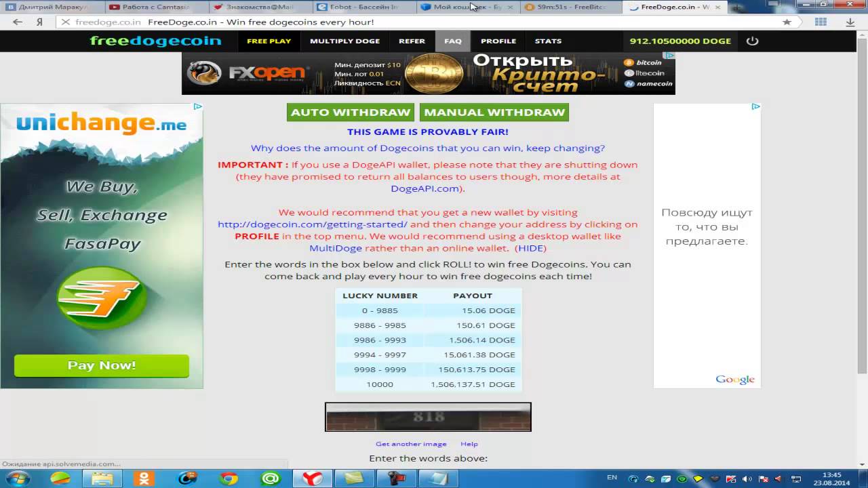Open the Windows Start menu

point(18,479)
